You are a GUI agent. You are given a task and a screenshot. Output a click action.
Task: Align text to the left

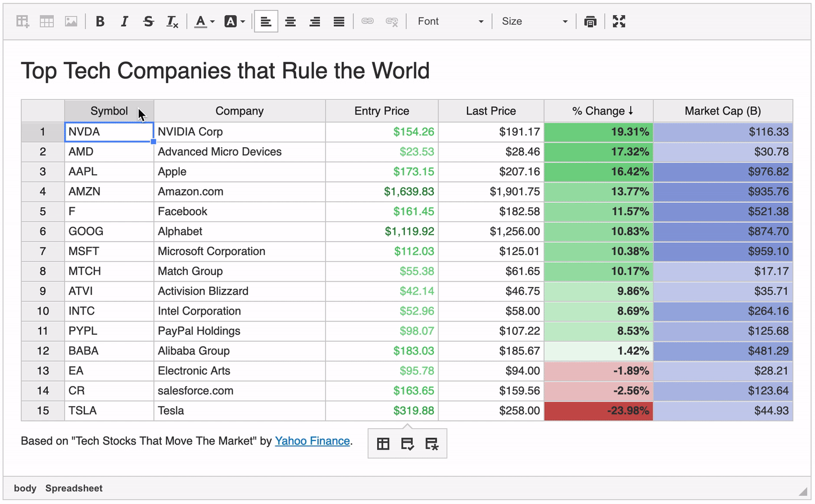266,21
